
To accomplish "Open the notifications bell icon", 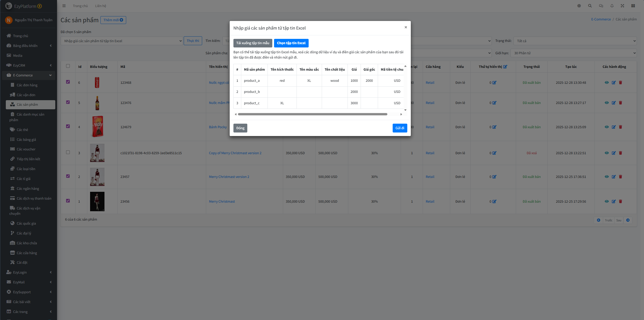I will pos(612,6).
